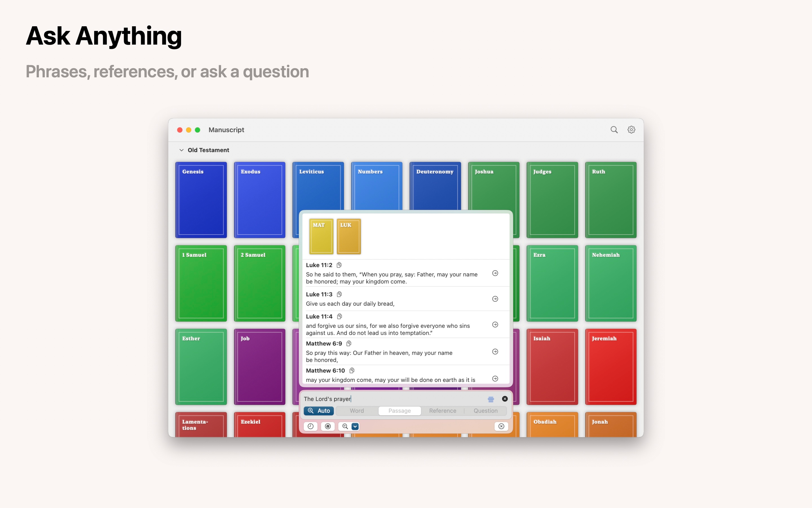Select the Word search mode
Viewport: 812px width, 508px height.
[x=357, y=411]
